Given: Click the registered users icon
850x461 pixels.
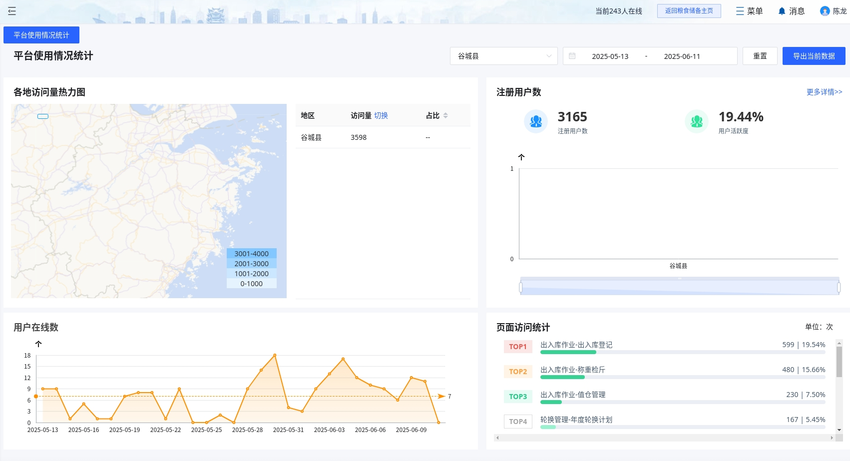Looking at the screenshot, I should coord(536,121).
